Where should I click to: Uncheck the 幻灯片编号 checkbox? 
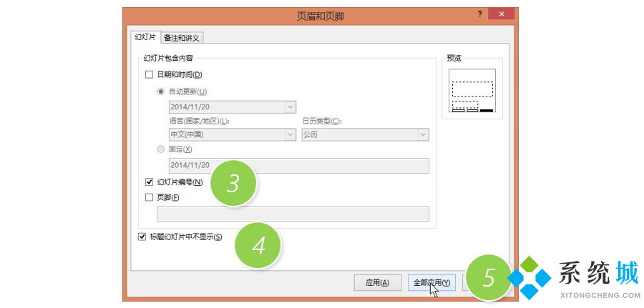(149, 182)
